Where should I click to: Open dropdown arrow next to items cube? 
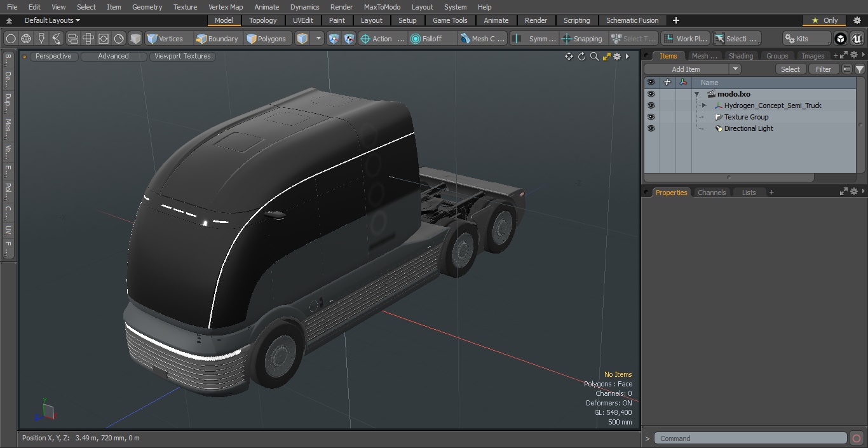coord(319,39)
